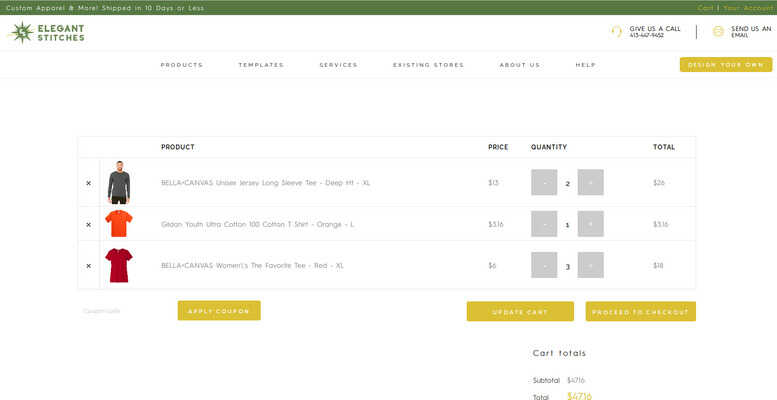777x400 pixels.
Task: Open BELLA+CANVAS Unisex Jersey Long Sleeve Tee link
Action: pyautogui.click(x=266, y=183)
